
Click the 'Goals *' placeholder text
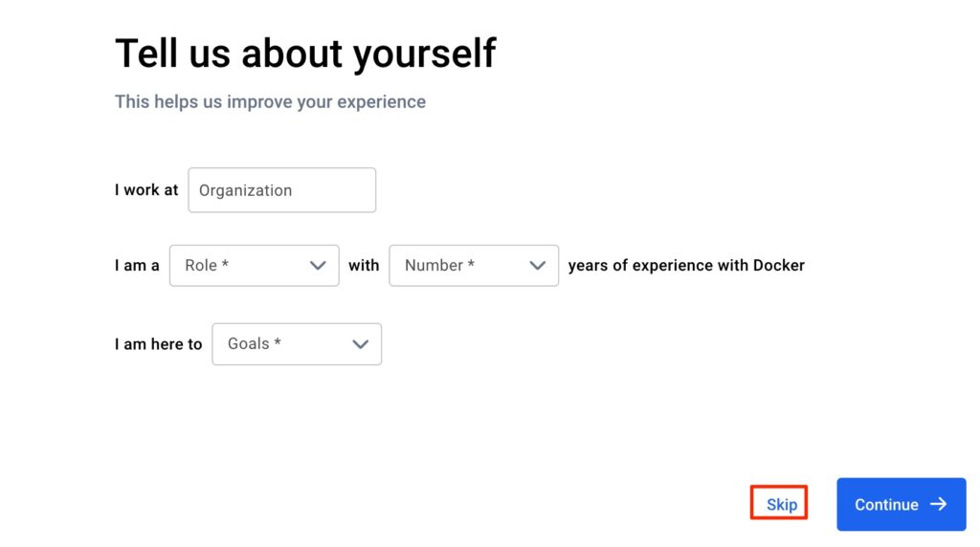tap(254, 344)
